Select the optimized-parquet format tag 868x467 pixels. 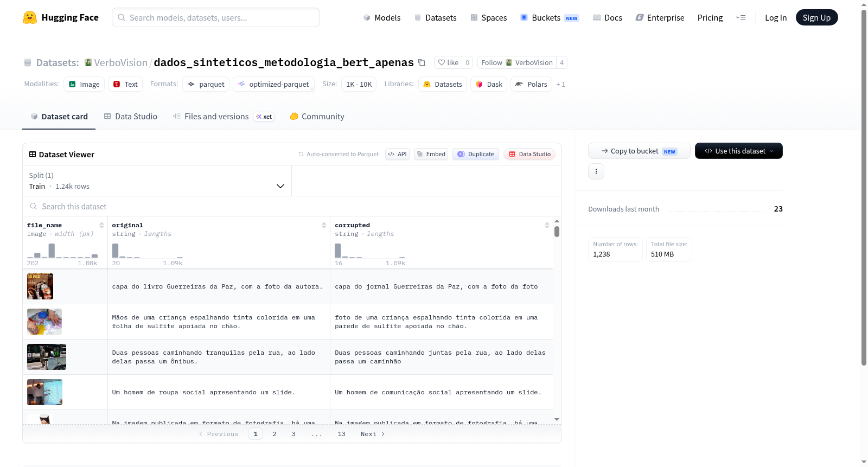click(273, 84)
